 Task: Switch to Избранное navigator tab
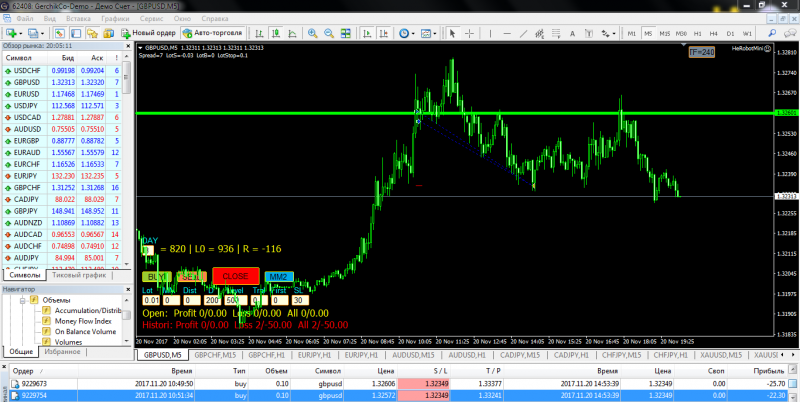[x=62, y=351]
